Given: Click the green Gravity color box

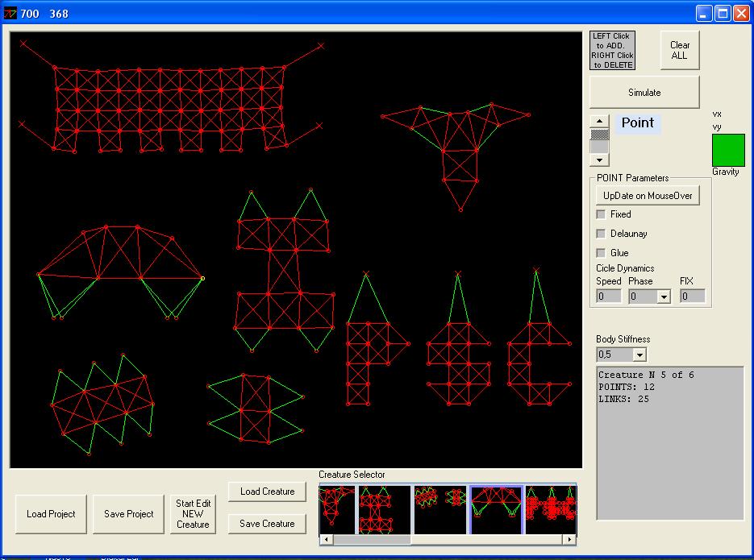Looking at the screenshot, I should 728,150.
